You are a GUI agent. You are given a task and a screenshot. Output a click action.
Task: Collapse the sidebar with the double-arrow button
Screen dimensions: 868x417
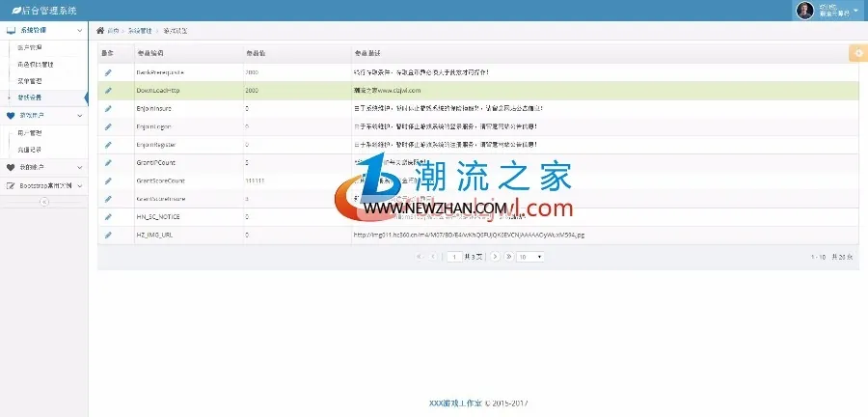point(44,202)
